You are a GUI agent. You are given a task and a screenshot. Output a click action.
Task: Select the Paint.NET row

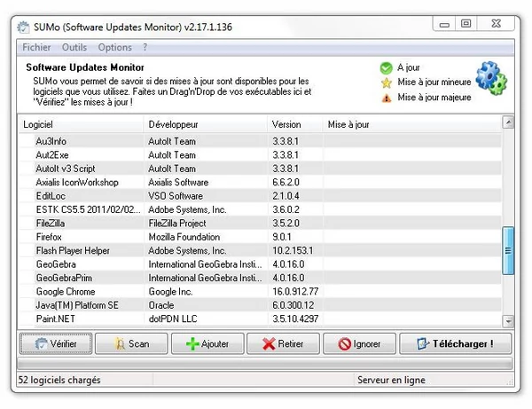260,319
